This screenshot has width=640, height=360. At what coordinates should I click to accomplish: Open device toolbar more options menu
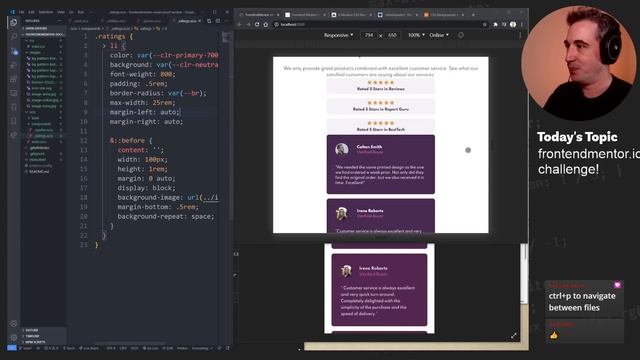click(x=520, y=35)
